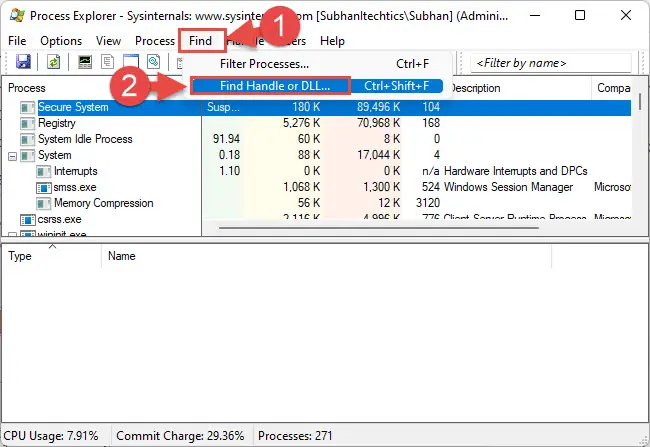650x447 pixels.
Task: Select the smss.exe process row
Action: (x=75, y=187)
